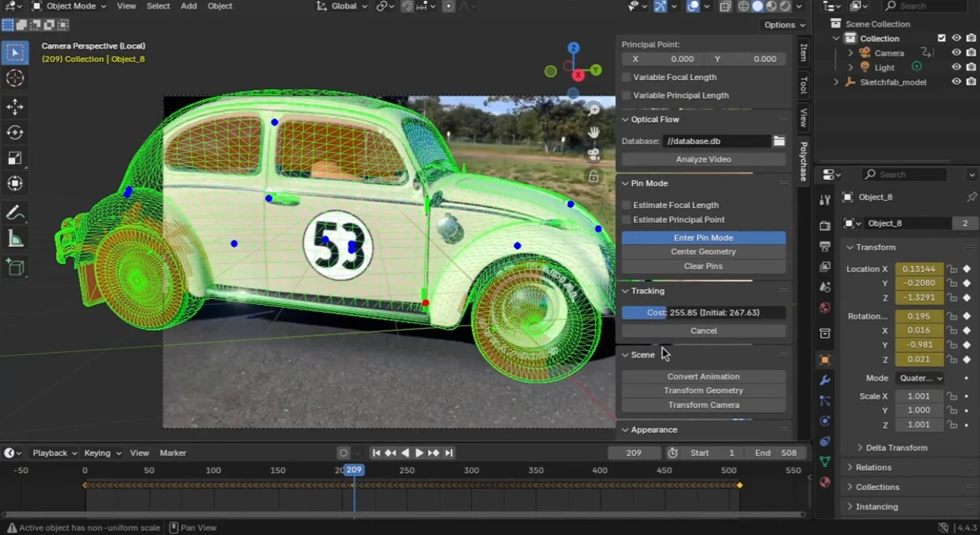The image size is (980, 535).
Task: Select the Measure ruler tool
Action: pyautogui.click(x=15, y=239)
